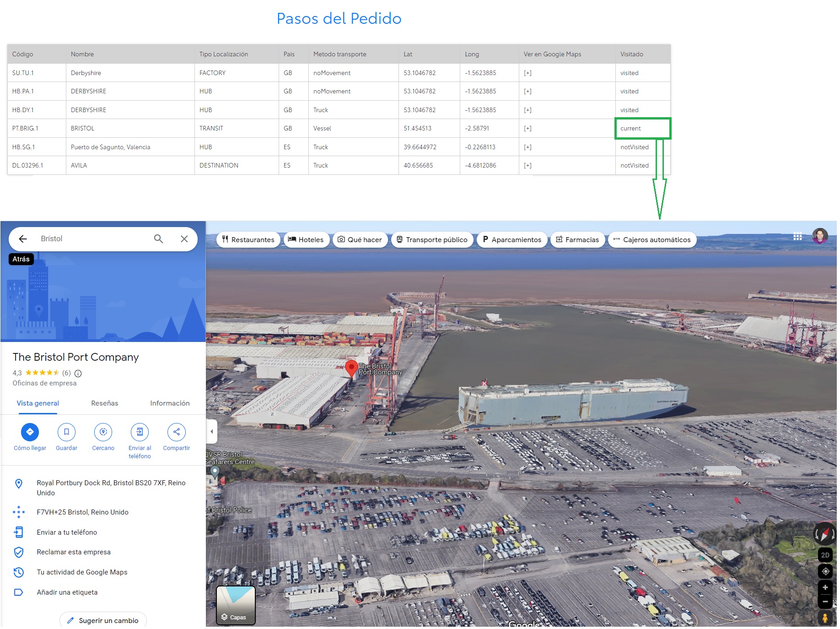
Task: Open the Capas layers thumbnail
Action: [236, 606]
